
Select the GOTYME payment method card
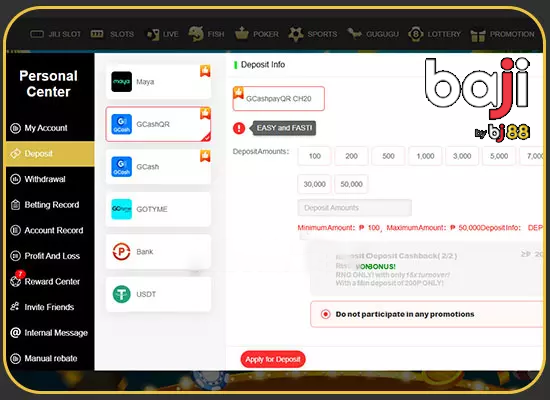158,209
